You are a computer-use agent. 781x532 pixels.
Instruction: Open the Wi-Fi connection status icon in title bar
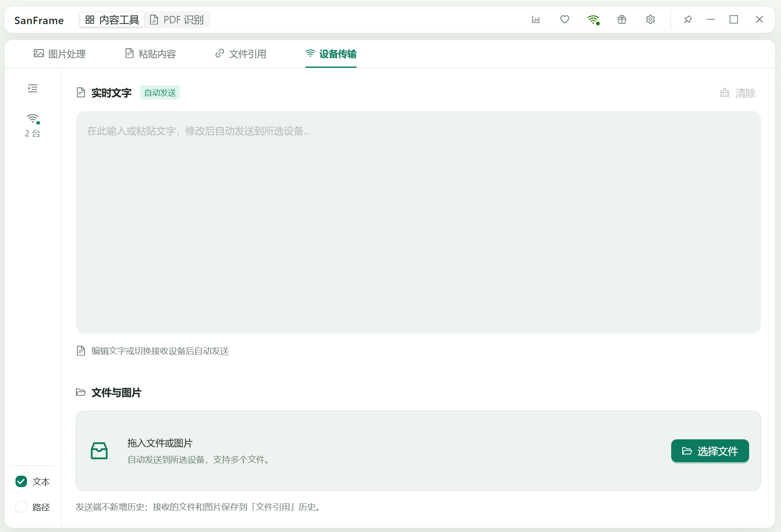point(593,20)
